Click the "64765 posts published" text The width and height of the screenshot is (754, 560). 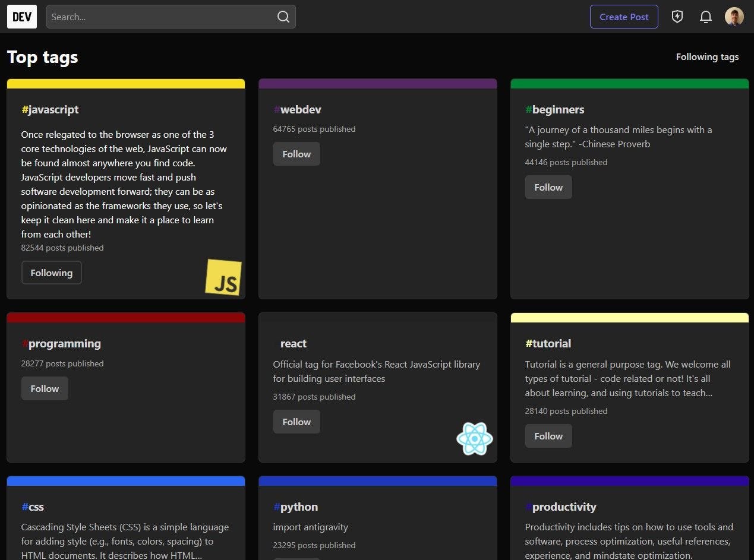coord(314,129)
